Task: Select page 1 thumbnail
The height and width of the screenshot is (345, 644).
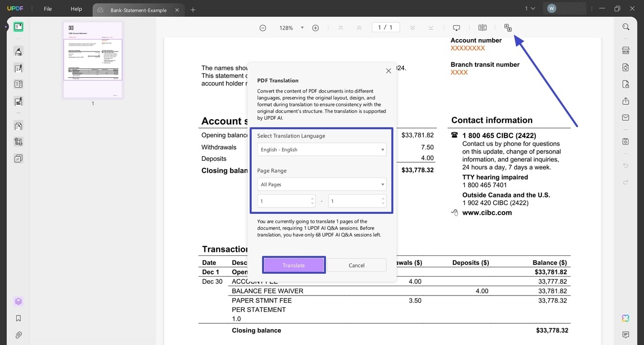Action: point(93,59)
